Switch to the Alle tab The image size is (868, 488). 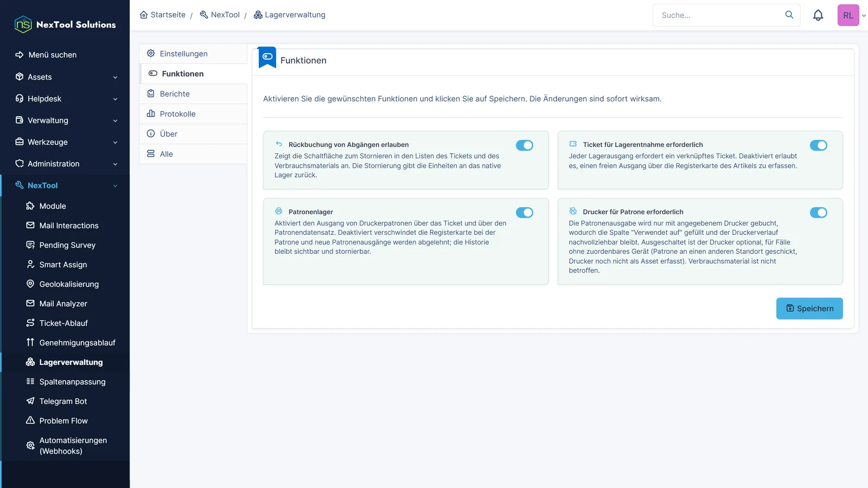(193, 154)
